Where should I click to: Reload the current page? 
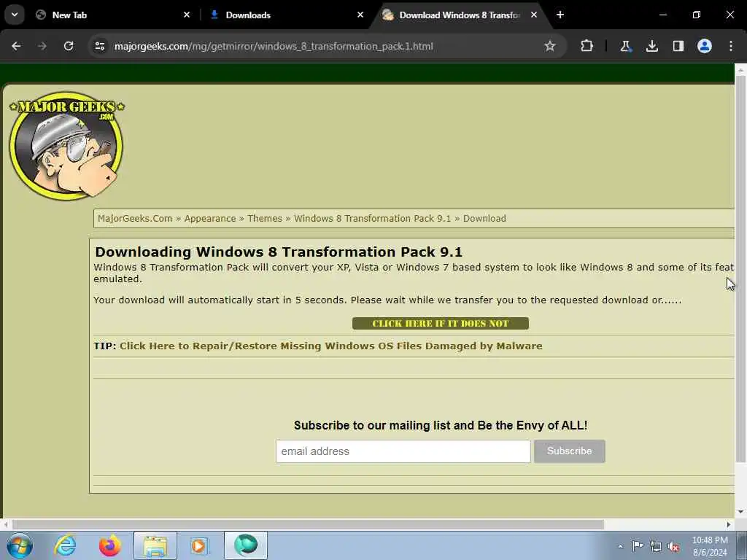point(69,46)
